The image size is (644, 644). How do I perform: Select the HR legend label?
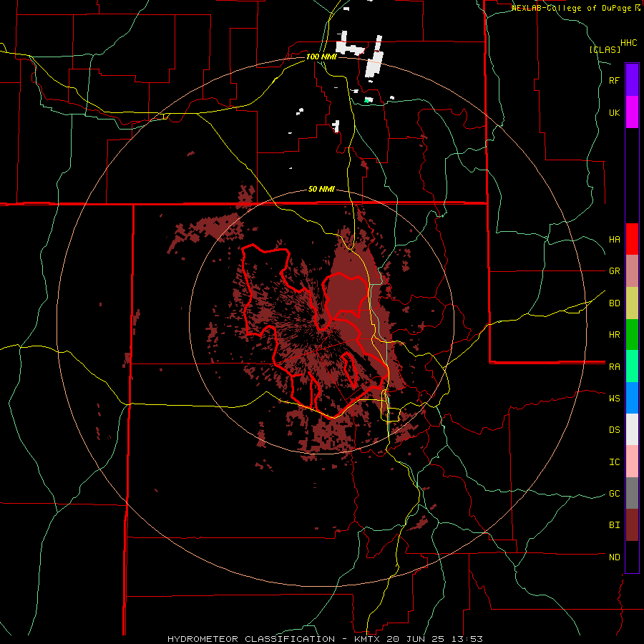614,335
